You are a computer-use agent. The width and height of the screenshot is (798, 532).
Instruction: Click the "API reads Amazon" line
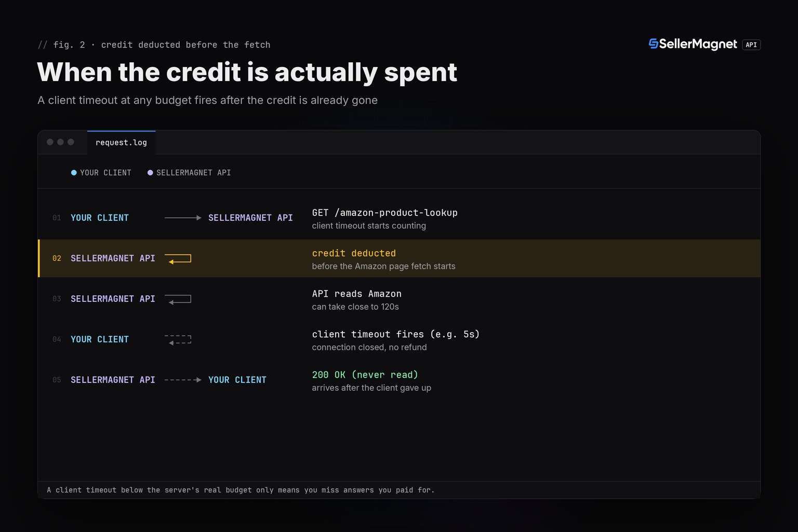click(x=356, y=294)
